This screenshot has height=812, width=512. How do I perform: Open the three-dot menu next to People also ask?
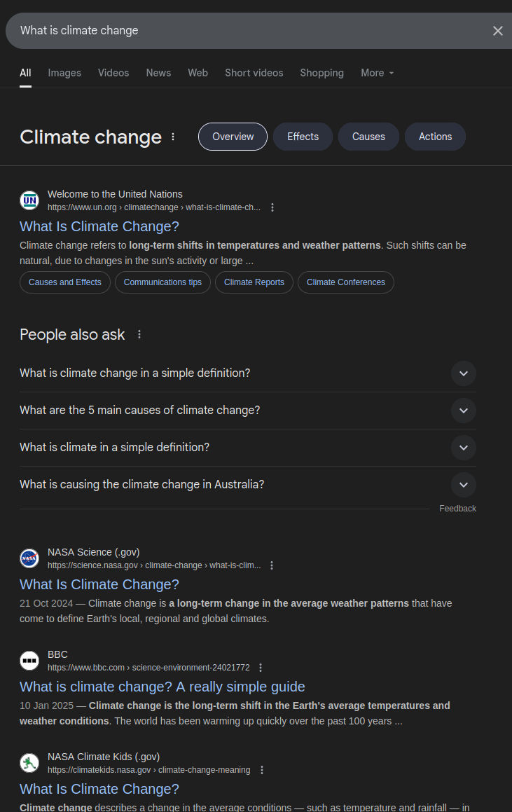(x=139, y=334)
